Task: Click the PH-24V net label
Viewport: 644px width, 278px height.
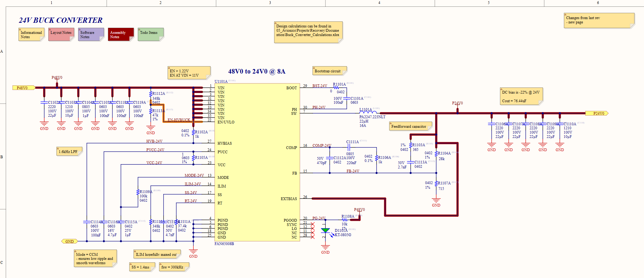Action: pyautogui.click(x=319, y=107)
